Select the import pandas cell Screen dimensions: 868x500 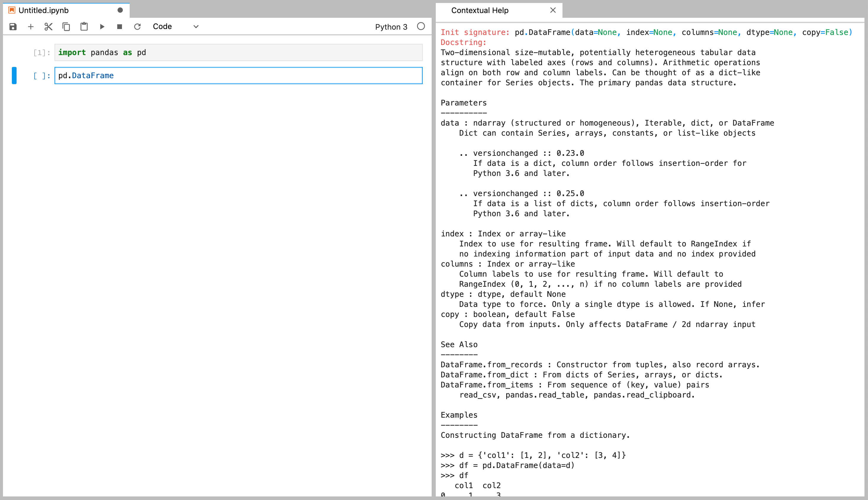point(240,52)
